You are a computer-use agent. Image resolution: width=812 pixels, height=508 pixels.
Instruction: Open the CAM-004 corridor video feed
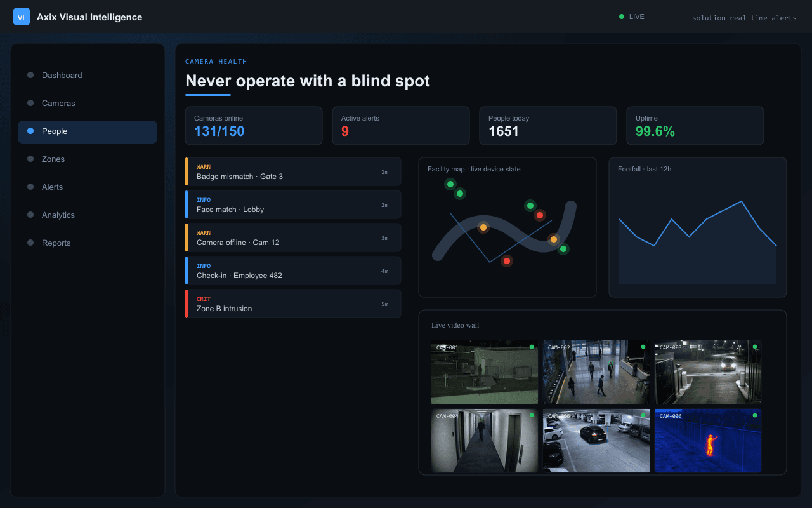485,441
